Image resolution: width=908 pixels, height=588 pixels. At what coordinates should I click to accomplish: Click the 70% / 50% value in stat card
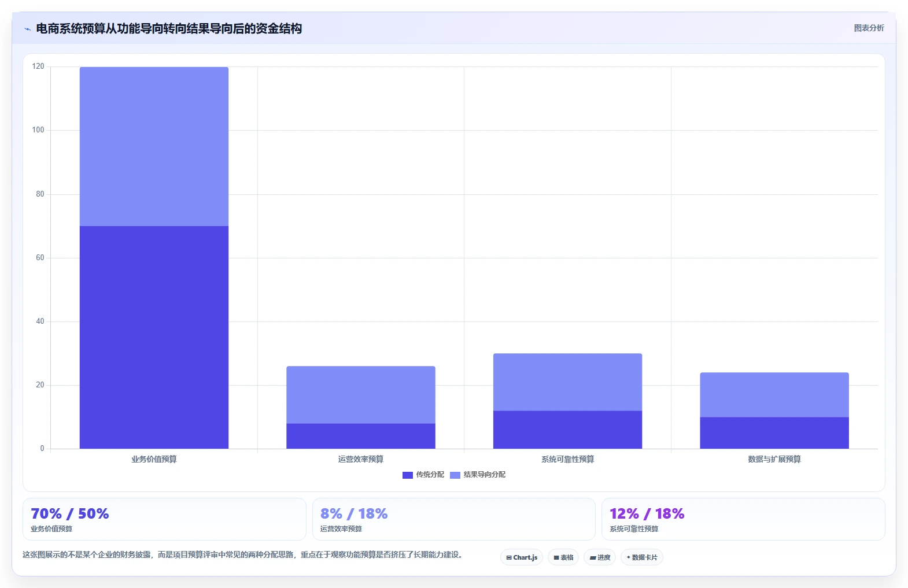(x=70, y=513)
